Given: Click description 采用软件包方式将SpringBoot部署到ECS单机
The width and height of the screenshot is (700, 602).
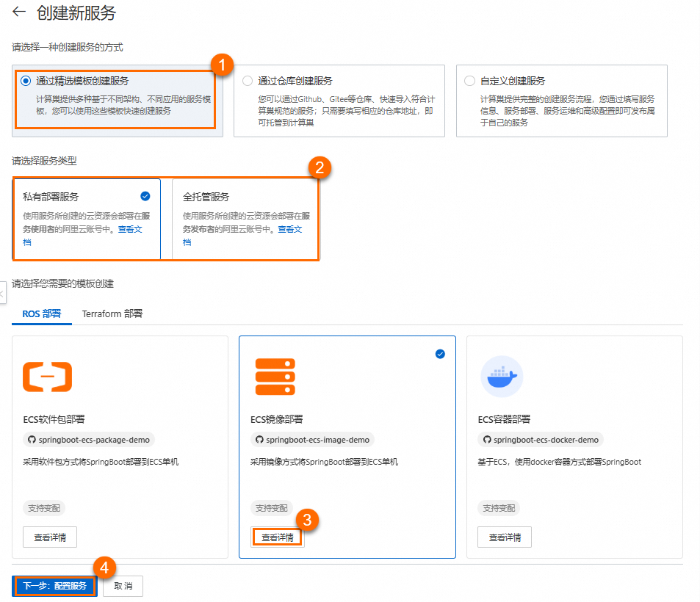Looking at the screenshot, I should 101,462.
